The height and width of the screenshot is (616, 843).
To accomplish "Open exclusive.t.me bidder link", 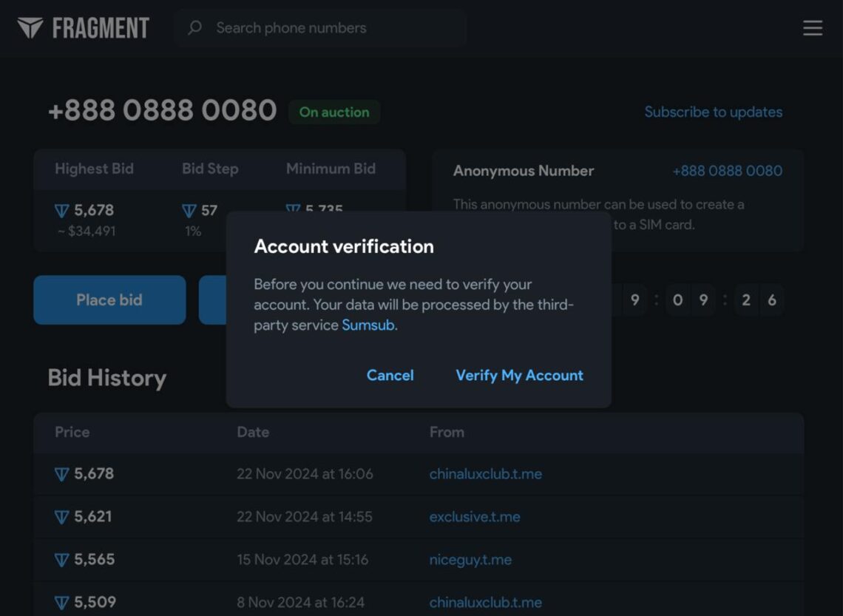I will 474,517.
